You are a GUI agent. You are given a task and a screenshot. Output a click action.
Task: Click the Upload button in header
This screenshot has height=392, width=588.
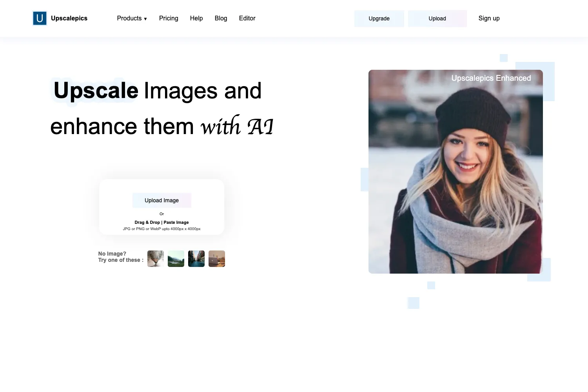click(437, 18)
